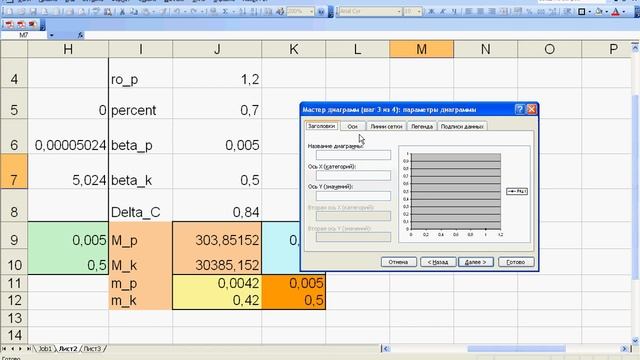Click the Center alignment icon

point(480,12)
